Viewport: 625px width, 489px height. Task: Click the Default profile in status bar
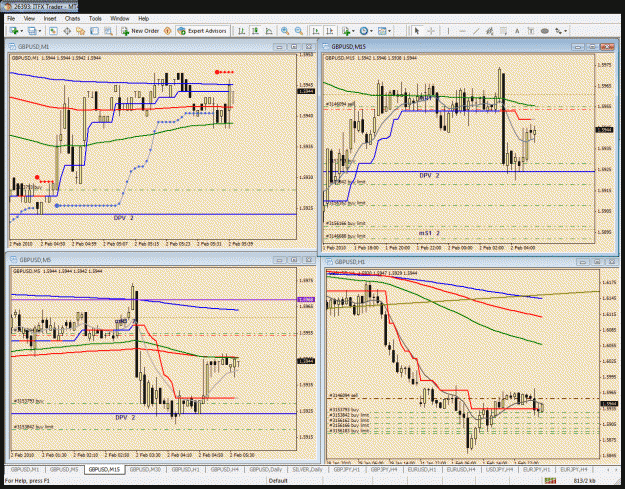[278, 481]
